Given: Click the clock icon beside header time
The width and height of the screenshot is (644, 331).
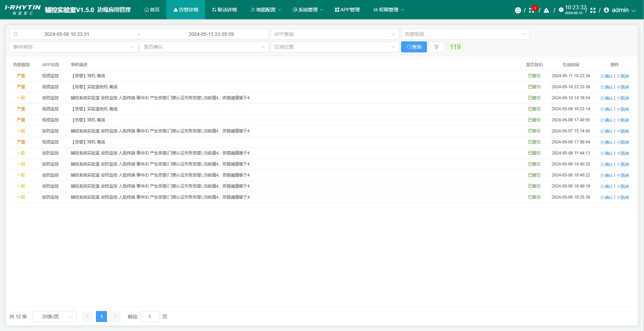Looking at the screenshot, I should 561,10.
